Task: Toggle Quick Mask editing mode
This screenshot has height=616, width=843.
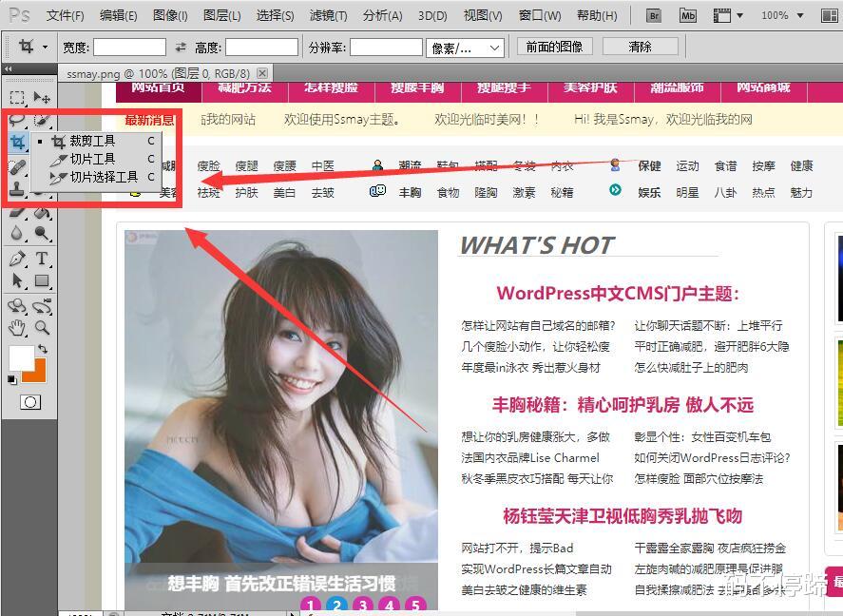Action: 29,402
